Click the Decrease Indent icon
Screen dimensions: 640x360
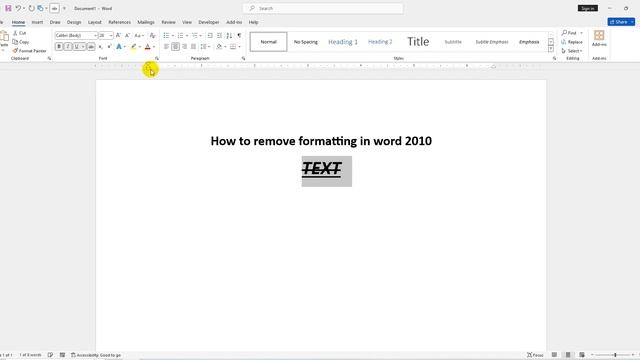210,36
